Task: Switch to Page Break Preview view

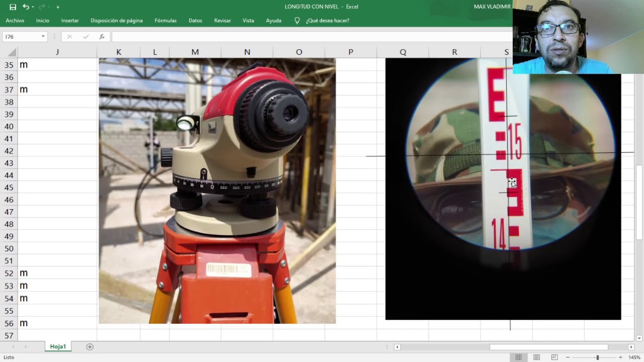Action: coord(554,357)
